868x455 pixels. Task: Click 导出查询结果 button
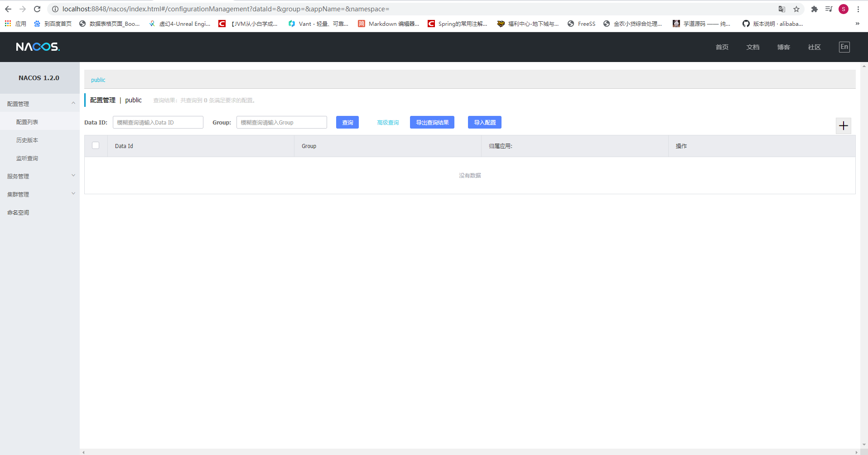432,122
